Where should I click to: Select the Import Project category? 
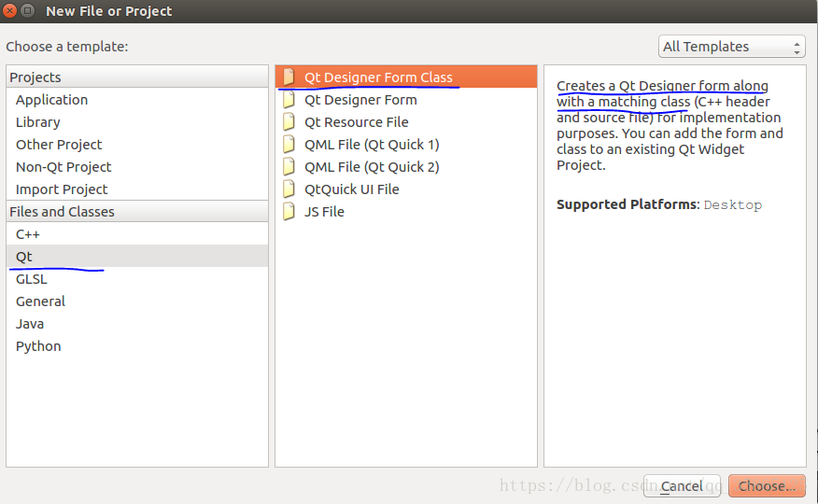[x=137, y=189]
